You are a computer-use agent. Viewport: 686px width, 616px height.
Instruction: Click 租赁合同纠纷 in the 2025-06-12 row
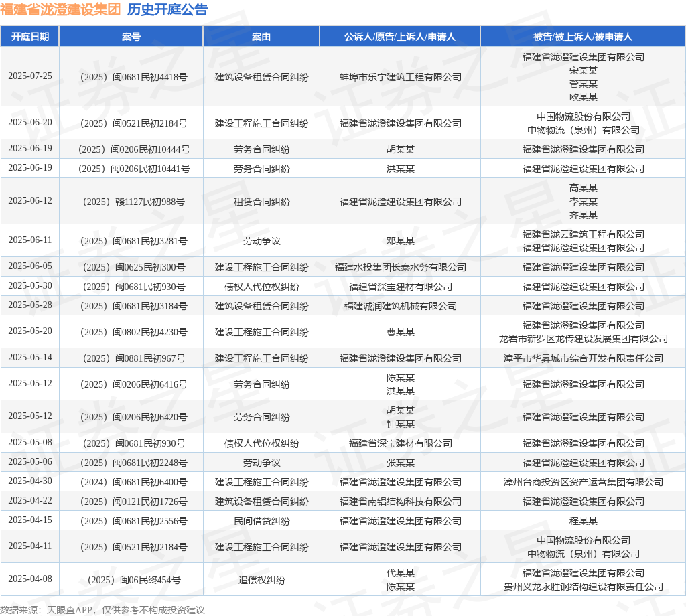click(x=261, y=202)
